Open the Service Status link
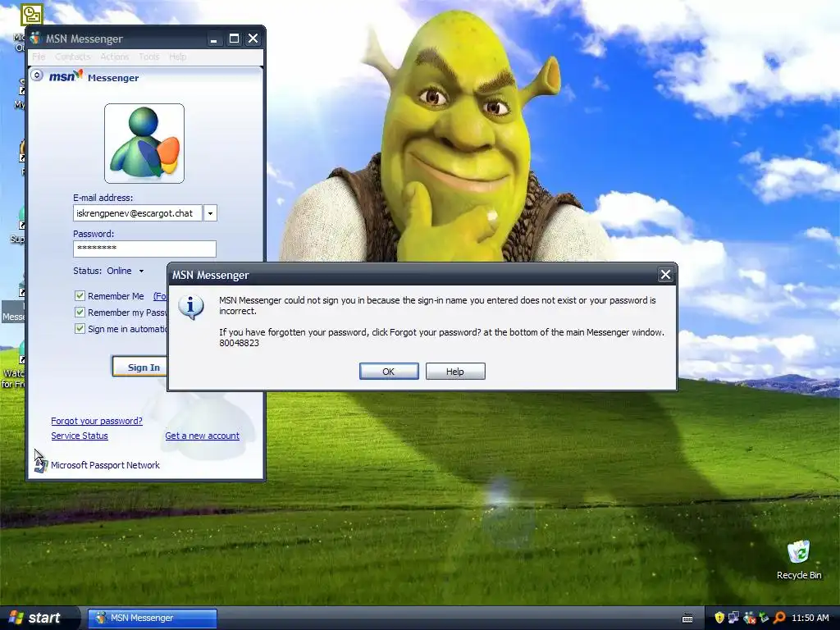 (x=80, y=436)
